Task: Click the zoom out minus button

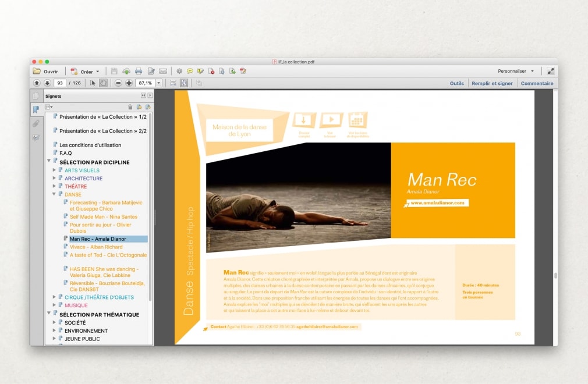Action: 118,83
